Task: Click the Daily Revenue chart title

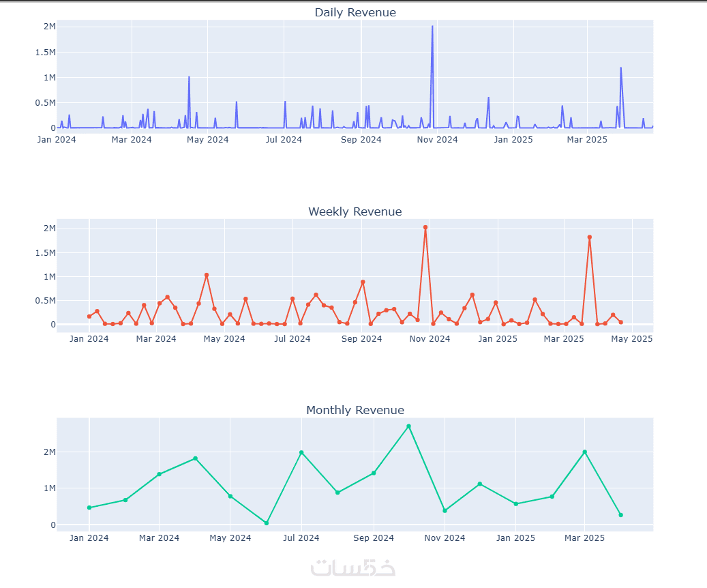Action: (355, 13)
